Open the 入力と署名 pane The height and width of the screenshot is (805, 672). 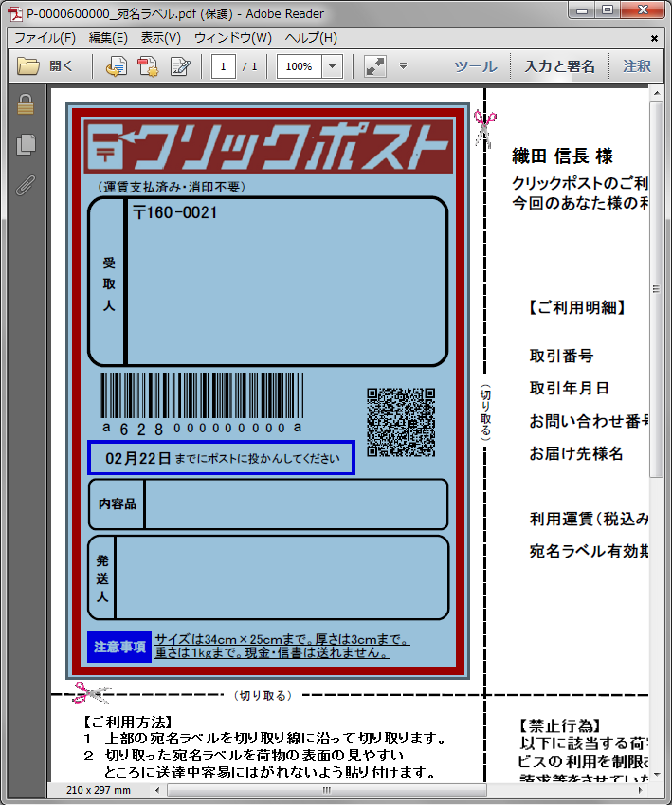click(559, 66)
